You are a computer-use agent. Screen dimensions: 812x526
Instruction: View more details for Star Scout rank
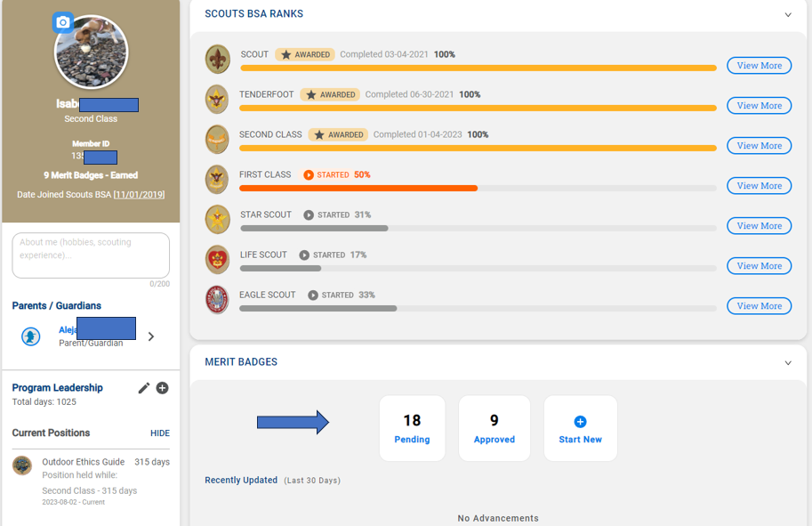760,225
